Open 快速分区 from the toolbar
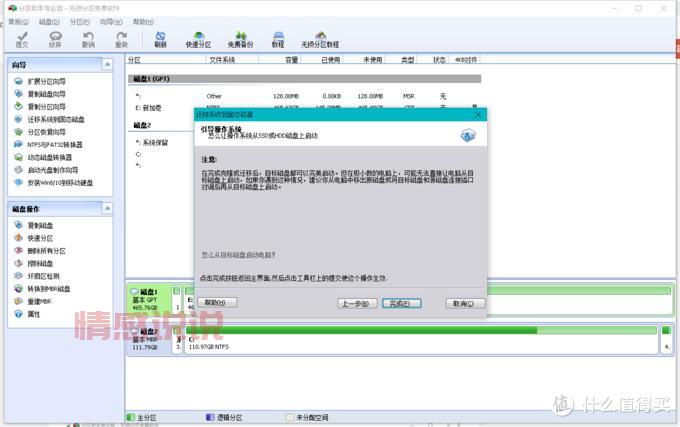 click(x=198, y=38)
